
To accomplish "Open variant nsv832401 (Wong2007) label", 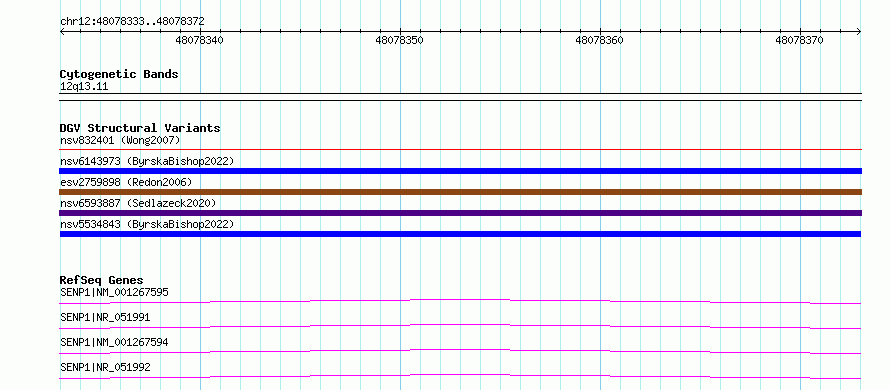I will point(120,140).
